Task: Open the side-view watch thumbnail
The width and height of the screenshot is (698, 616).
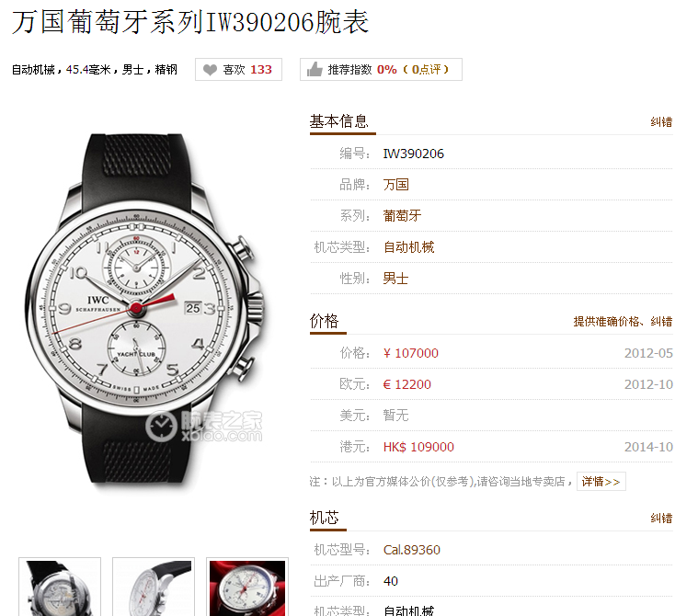Action: [154, 587]
